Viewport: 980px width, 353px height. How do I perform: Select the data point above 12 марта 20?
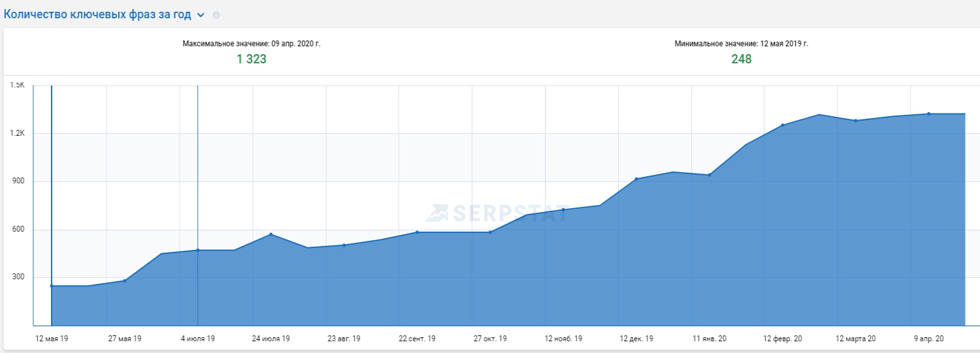[x=856, y=121]
